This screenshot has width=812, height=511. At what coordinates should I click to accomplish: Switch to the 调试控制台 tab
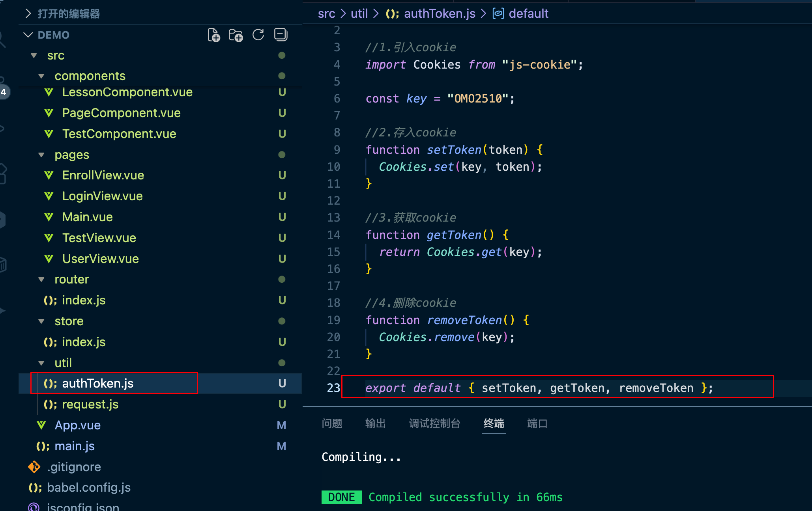(434, 423)
